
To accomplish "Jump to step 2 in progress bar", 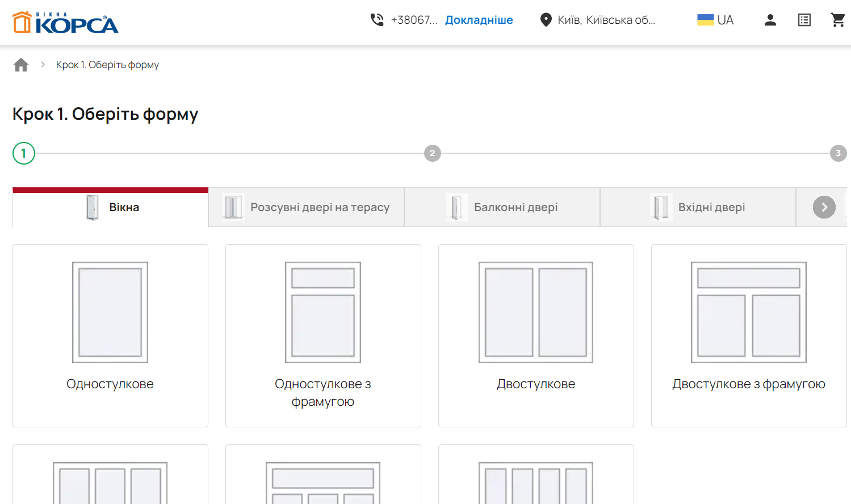I will tap(433, 153).
